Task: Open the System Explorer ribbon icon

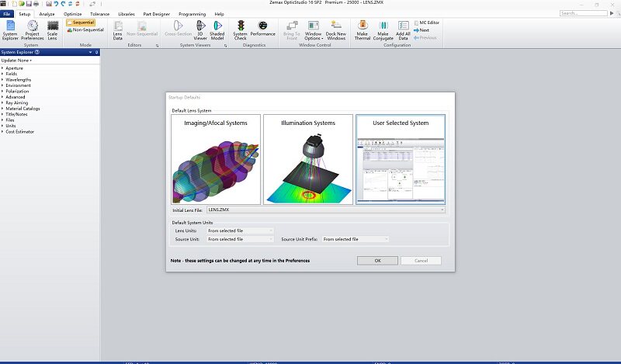Action: [10, 30]
